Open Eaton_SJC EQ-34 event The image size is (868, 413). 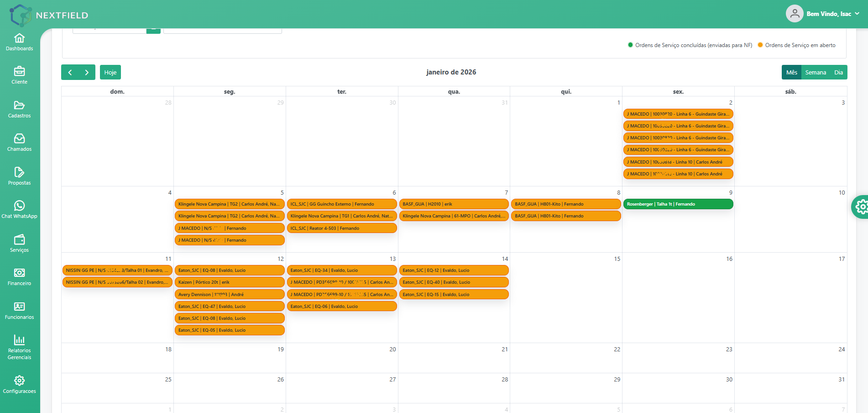pyautogui.click(x=342, y=270)
